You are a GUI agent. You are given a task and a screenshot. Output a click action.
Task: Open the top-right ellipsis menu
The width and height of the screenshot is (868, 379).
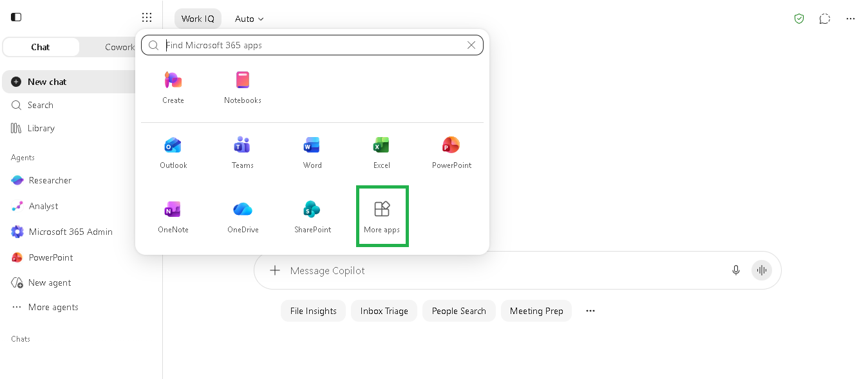coord(851,19)
